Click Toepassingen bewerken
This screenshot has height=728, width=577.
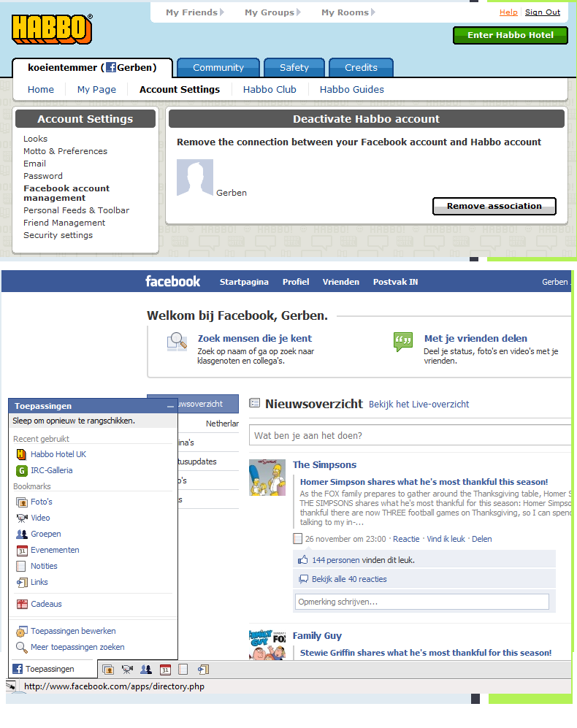[x=73, y=631]
